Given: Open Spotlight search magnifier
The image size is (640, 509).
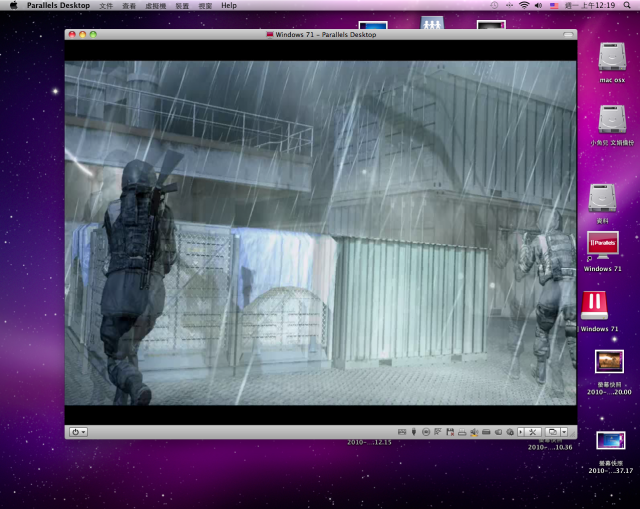Looking at the screenshot, I should 627,5.
